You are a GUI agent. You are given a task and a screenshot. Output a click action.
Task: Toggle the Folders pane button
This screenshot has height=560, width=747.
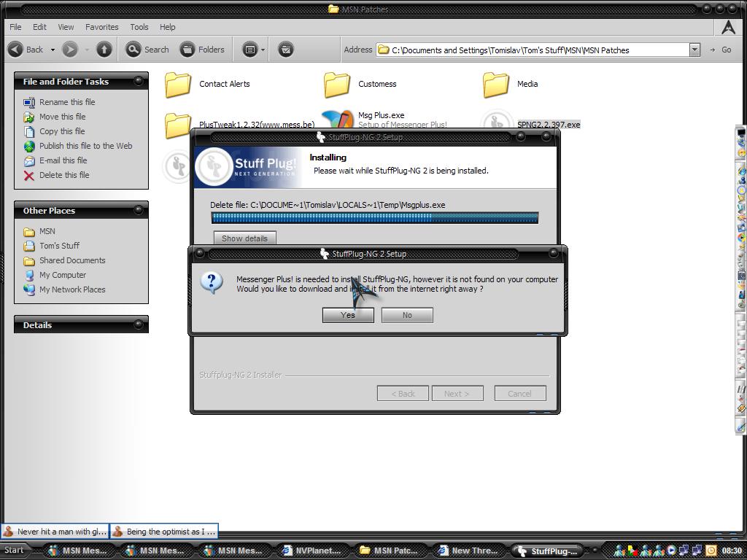pos(202,50)
